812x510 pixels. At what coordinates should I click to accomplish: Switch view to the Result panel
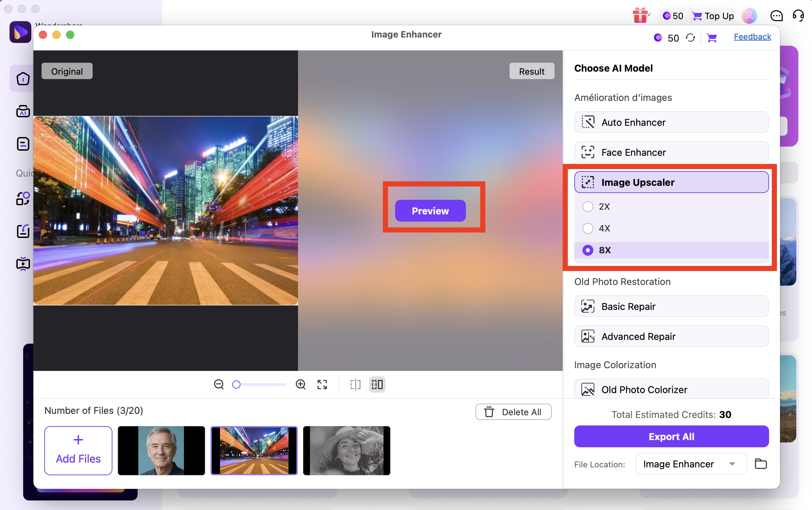coord(532,71)
